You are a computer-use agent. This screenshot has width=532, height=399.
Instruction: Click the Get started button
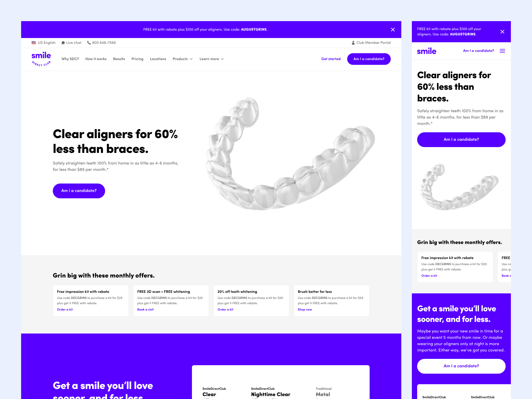[331, 59]
